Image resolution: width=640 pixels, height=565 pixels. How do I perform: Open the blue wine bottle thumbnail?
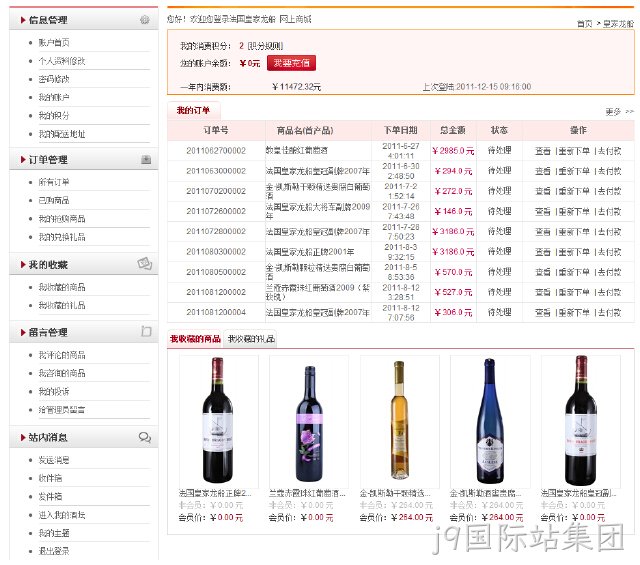click(x=490, y=421)
